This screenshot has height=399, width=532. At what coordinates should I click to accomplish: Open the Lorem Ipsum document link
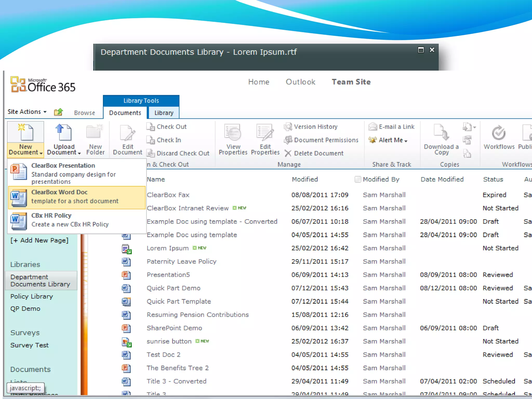167,248
